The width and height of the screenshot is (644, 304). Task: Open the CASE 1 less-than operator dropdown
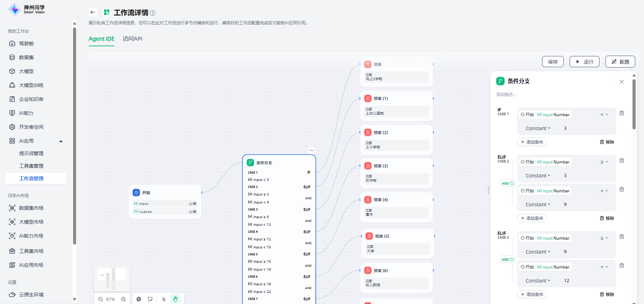(x=604, y=114)
